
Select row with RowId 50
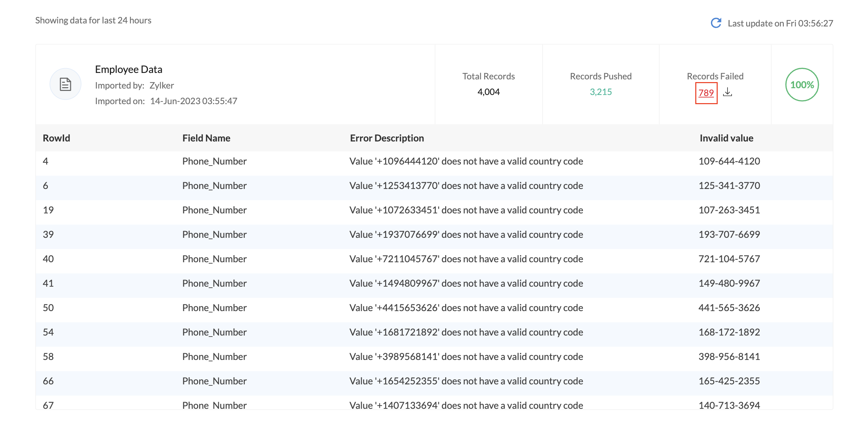(x=48, y=308)
